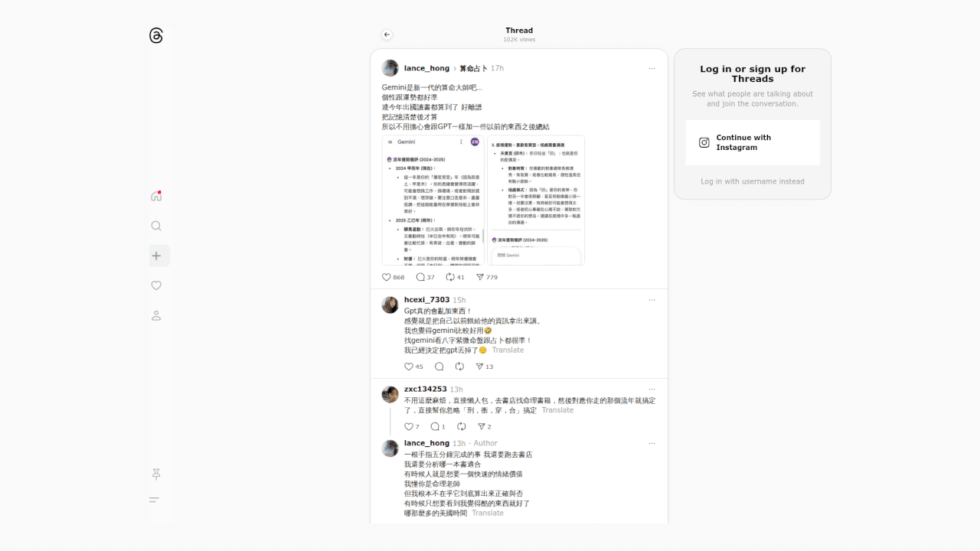
Task: Go back using the arrow button
Action: pos(387,34)
